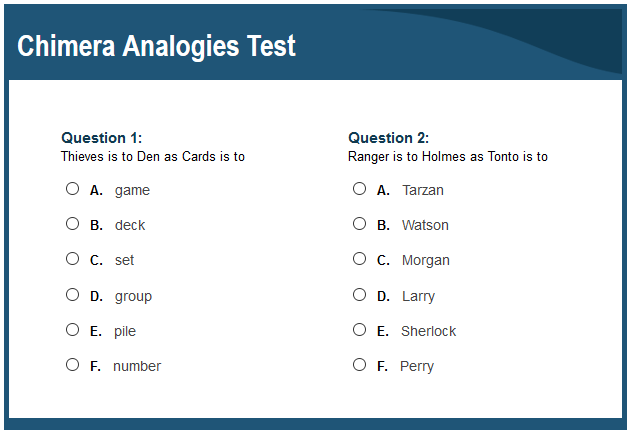Viewport: 631px width, 434px height.
Task: Select option F 'Perry' for Question 2
Action: (359, 364)
